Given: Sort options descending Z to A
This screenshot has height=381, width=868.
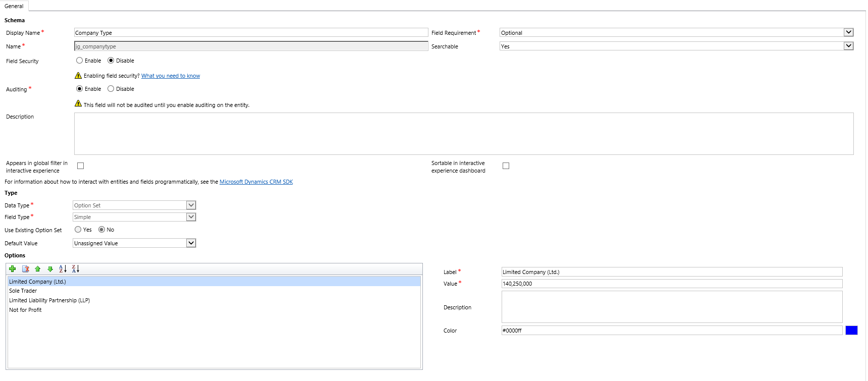Looking at the screenshot, I should pos(75,269).
